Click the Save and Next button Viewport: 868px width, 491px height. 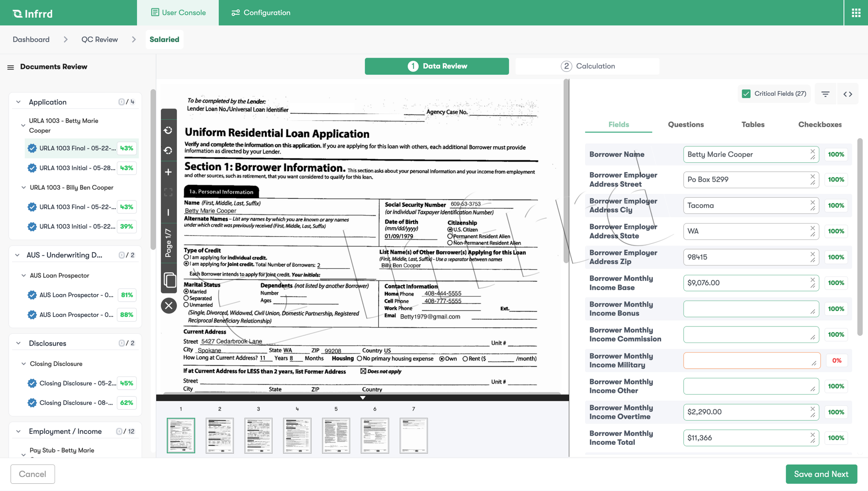[821, 474]
